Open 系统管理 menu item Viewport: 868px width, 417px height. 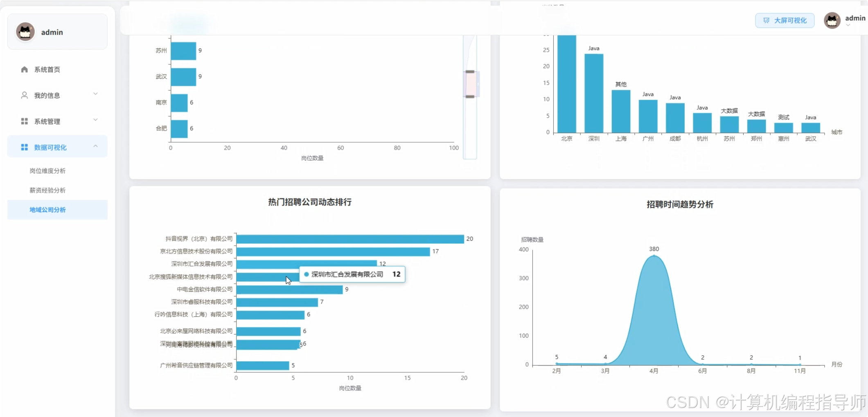(57, 121)
